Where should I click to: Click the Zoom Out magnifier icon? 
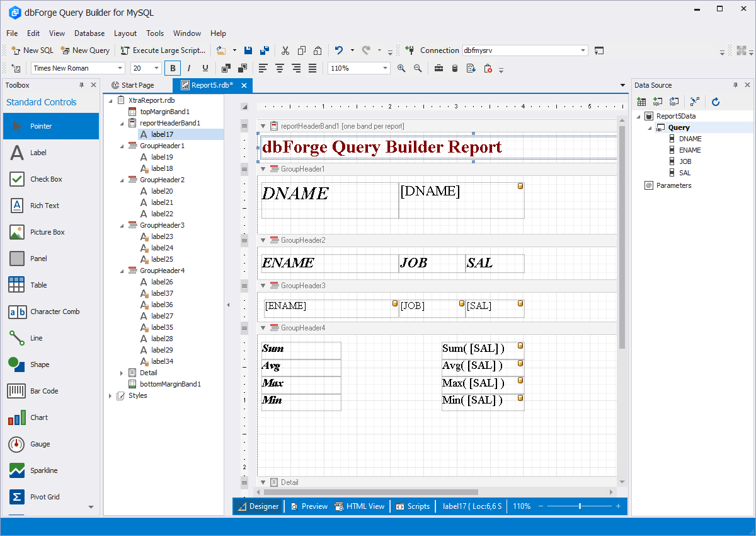[418, 68]
